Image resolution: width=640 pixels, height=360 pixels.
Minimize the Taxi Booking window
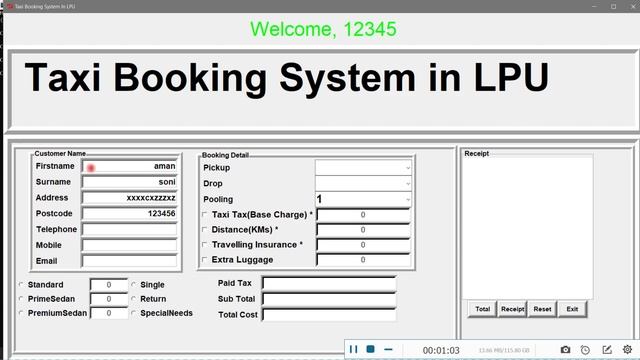[x=595, y=6]
